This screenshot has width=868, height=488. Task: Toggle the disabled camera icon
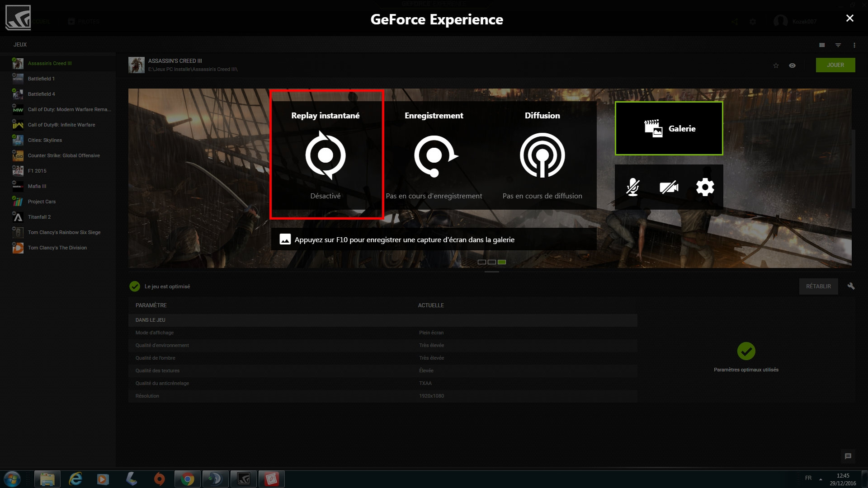pyautogui.click(x=669, y=187)
